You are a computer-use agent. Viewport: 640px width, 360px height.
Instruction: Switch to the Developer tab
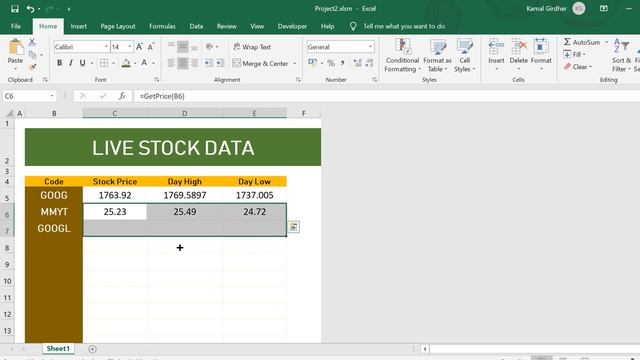pos(292,26)
